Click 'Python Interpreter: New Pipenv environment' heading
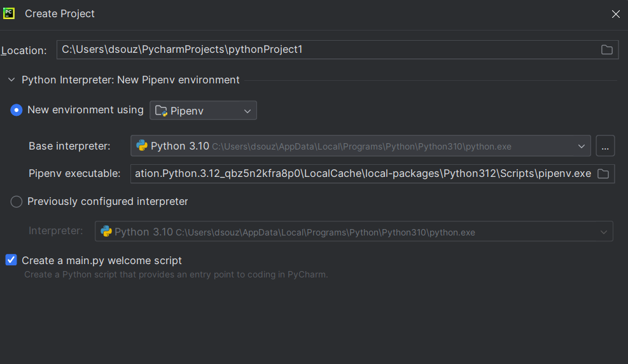 coord(130,80)
